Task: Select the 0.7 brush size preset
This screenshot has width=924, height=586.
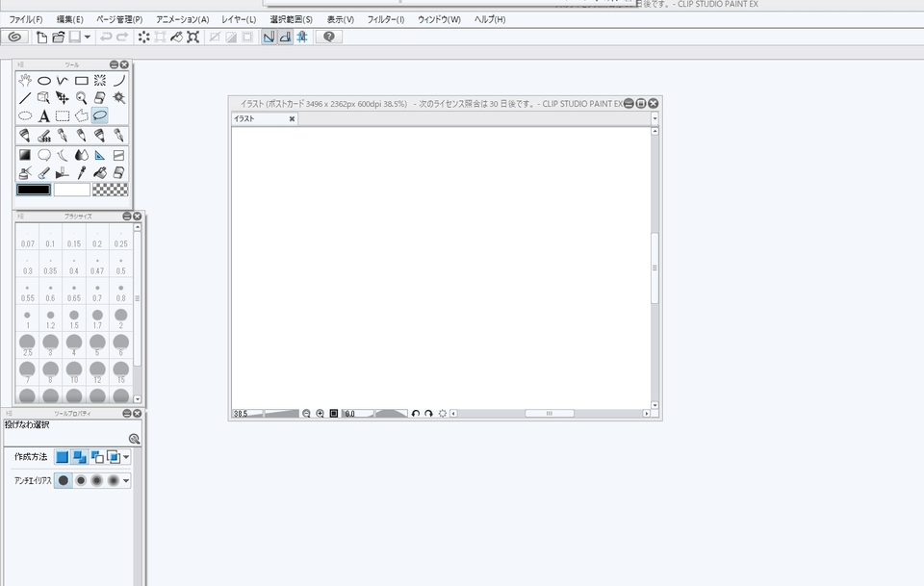Action: [x=97, y=293]
